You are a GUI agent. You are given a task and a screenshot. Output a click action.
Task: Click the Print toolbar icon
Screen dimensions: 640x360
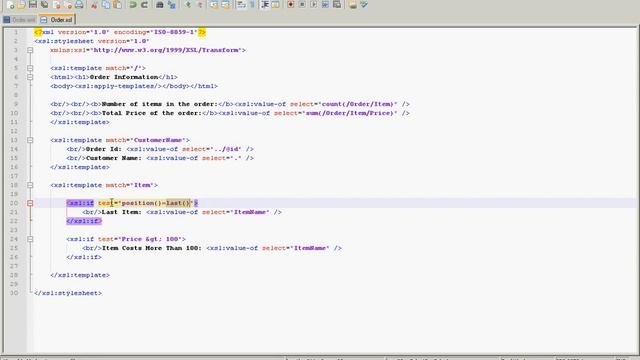click(x=79, y=5)
